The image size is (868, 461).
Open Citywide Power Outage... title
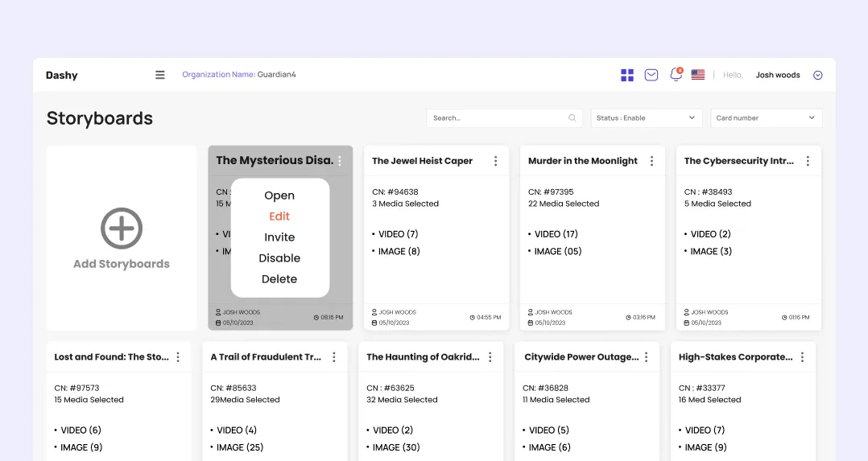coord(582,357)
